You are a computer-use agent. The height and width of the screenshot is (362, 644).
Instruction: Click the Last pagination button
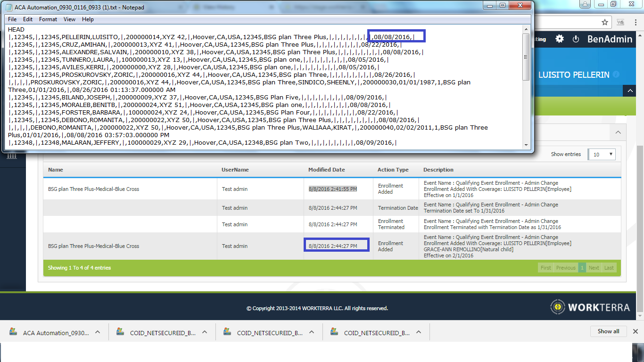[x=609, y=268]
